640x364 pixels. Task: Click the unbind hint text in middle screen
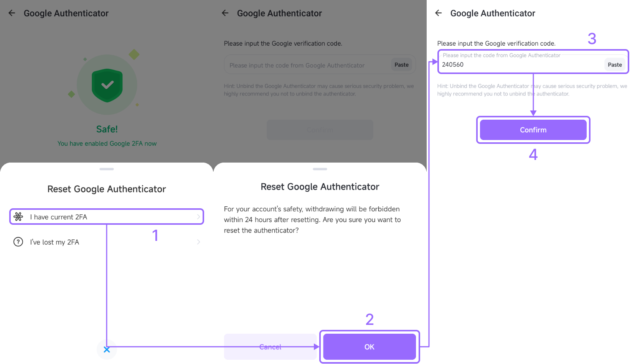click(319, 90)
